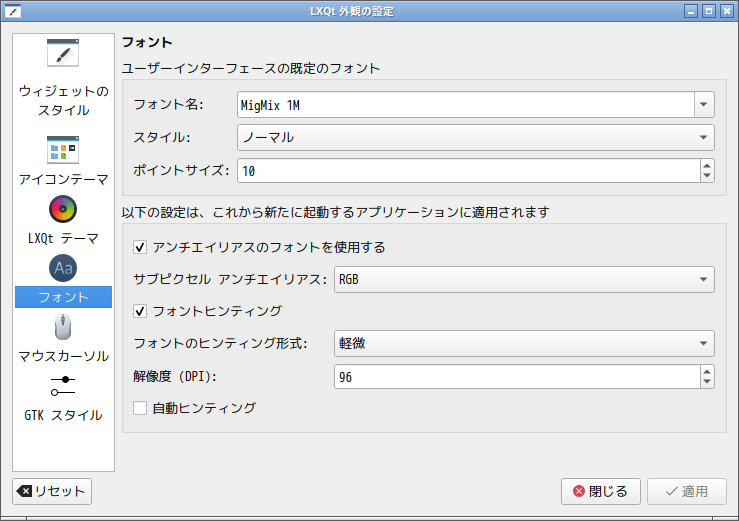This screenshot has height=521, width=739.
Task: Click the 閉じる button
Action: 600,491
